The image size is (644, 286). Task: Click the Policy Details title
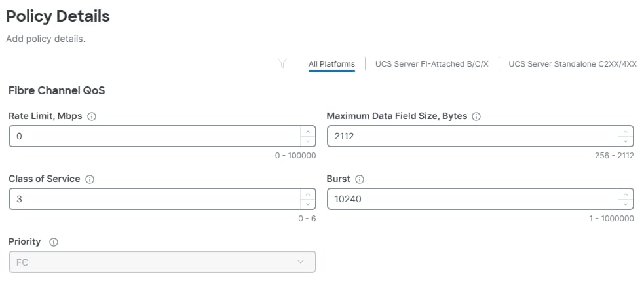[58, 16]
